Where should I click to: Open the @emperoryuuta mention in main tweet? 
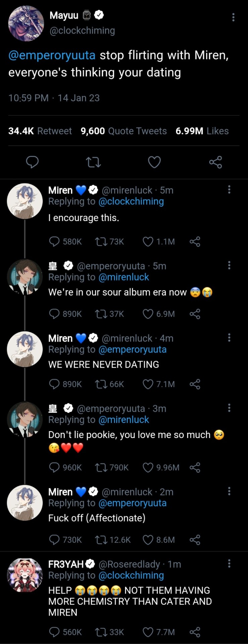tap(52, 55)
